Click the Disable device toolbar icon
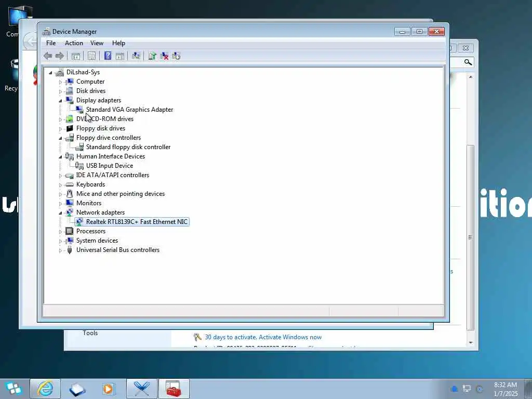The height and width of the screenshot is (399, 532). tap(176, 56)
